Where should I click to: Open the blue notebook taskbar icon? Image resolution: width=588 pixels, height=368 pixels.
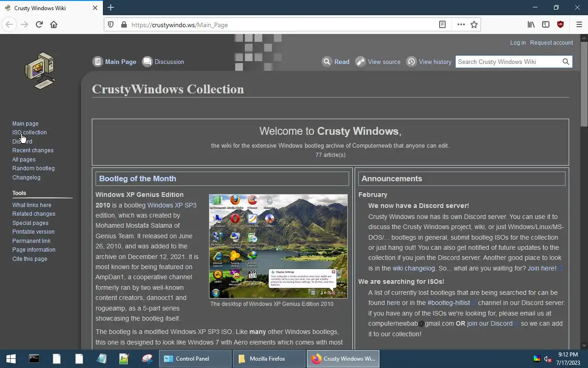[x=102, y=359]
